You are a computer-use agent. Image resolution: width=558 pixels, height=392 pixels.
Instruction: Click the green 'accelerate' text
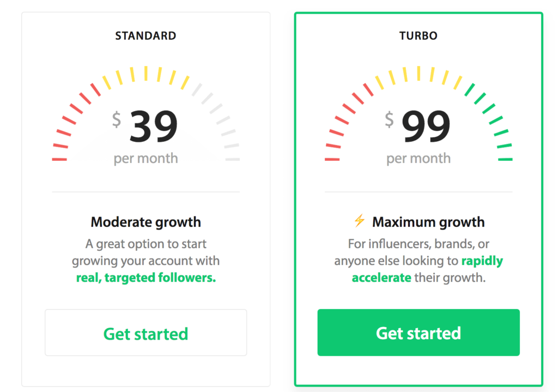381,278
